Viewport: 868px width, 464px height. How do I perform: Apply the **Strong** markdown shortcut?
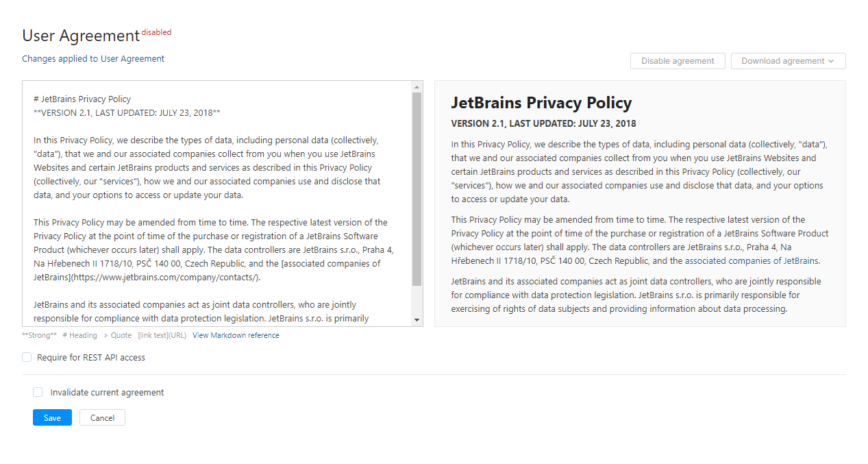pos(39,335)
